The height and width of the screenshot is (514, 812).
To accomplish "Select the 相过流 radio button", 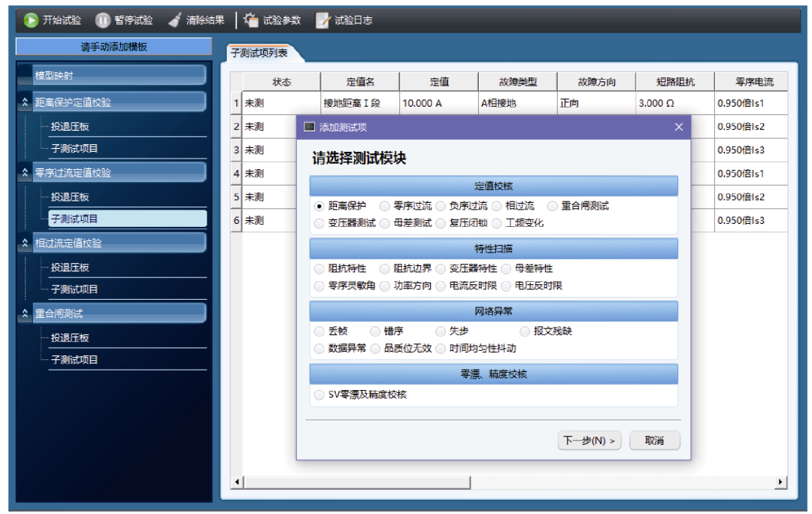I will pyautogui.click(x=496, y=206).
